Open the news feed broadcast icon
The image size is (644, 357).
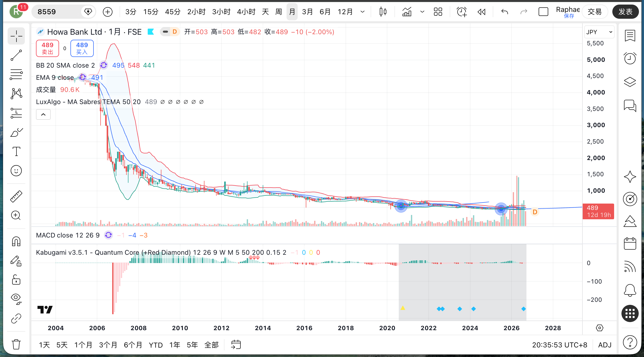[x=630, y=266]
